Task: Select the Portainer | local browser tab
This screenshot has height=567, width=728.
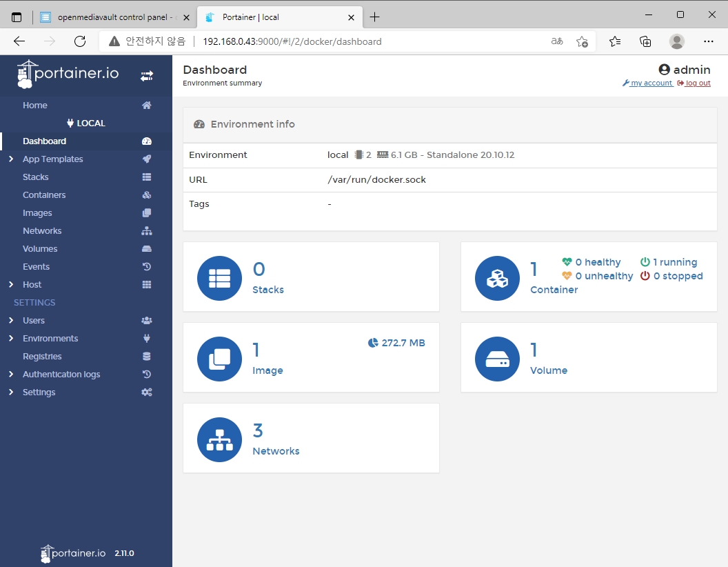Action: (x=278, y=17)
